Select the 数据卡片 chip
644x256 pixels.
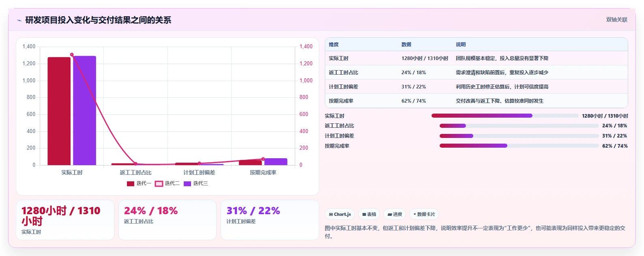(x=424, y=214)
